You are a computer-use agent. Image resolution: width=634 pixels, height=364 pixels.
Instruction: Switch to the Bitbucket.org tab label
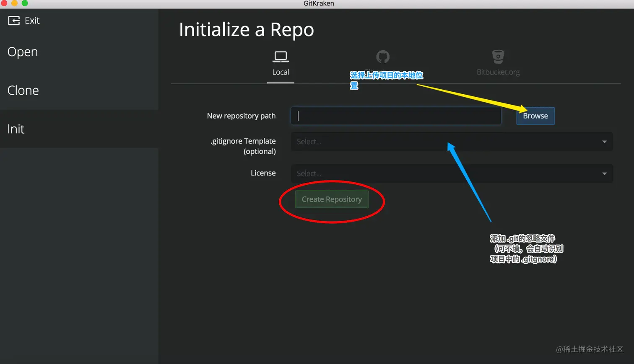point(498,72)
